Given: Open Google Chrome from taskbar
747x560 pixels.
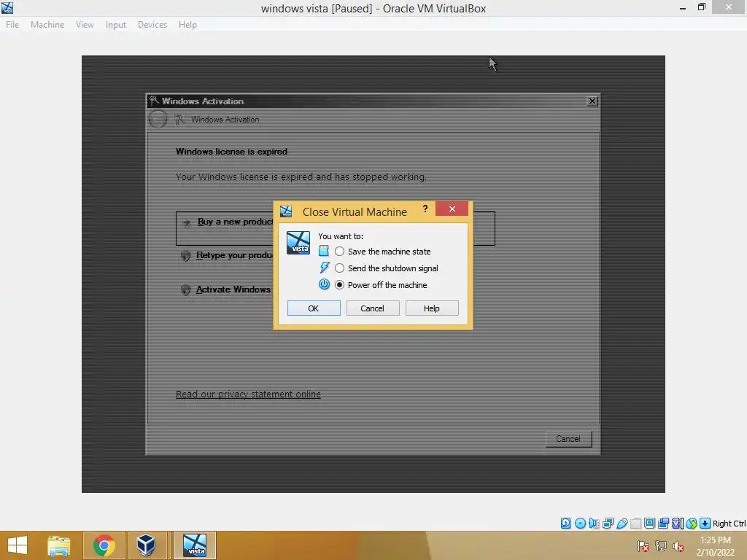Looking at the screenshot, I should point(104,545).
